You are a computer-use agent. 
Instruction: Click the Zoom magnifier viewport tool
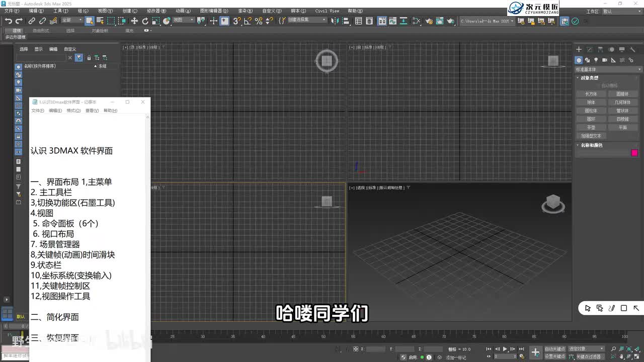click(x=613, y=349)
